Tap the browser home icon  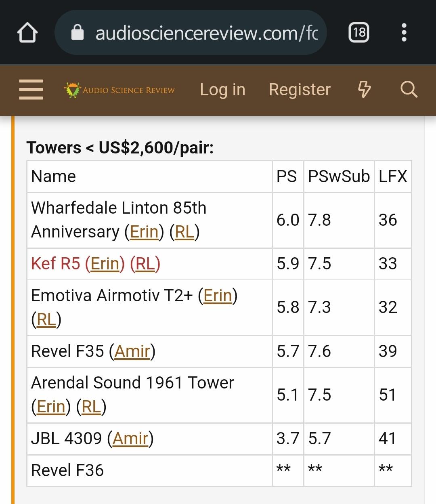(27, 32)
